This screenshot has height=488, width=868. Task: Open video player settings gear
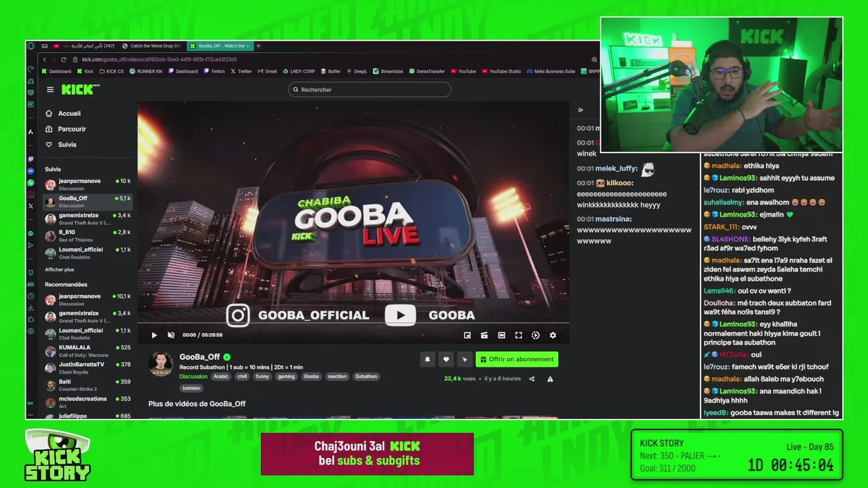pyautogui.click(x=553, y=335)
